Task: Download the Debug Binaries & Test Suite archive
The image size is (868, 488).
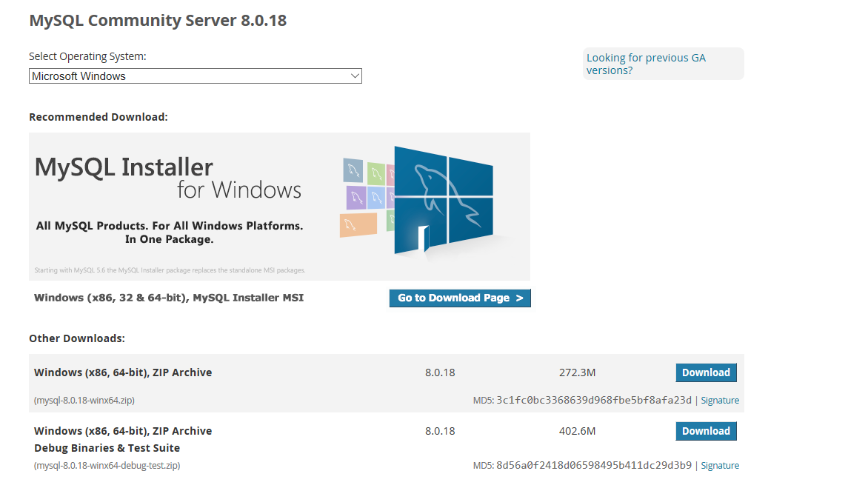Action: 706,431
